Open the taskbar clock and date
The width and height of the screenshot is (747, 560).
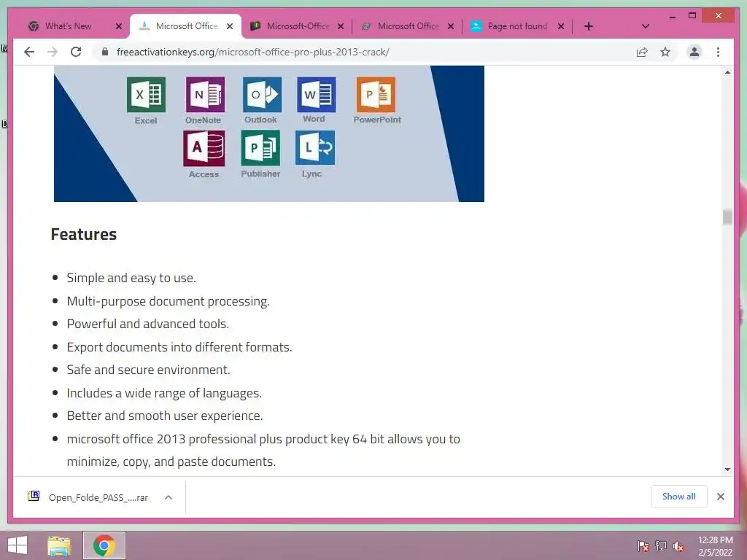click(715, 546)
